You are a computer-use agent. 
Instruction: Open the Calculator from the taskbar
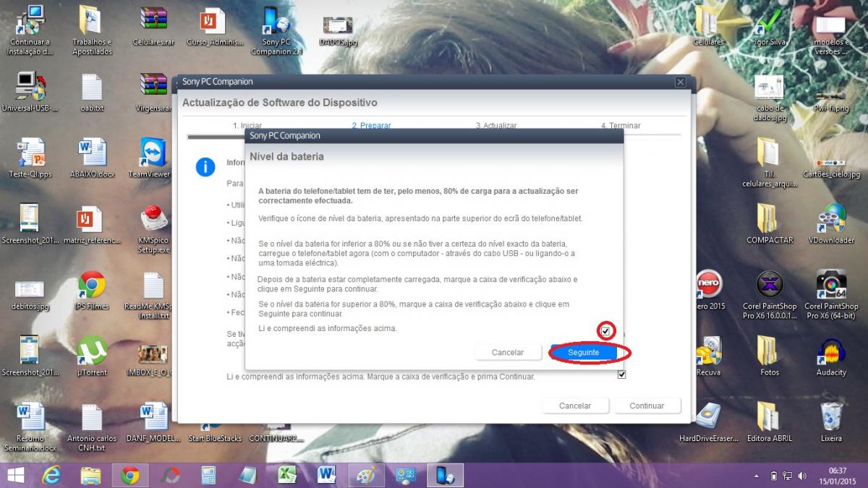(209, 475)
